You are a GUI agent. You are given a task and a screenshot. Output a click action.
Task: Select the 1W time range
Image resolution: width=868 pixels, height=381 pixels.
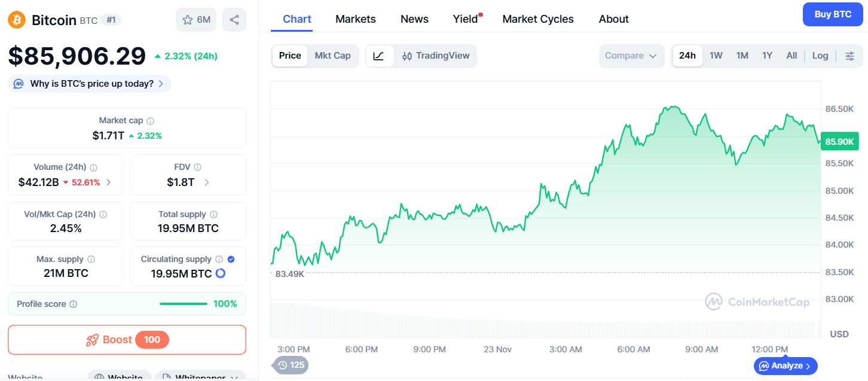716,56
